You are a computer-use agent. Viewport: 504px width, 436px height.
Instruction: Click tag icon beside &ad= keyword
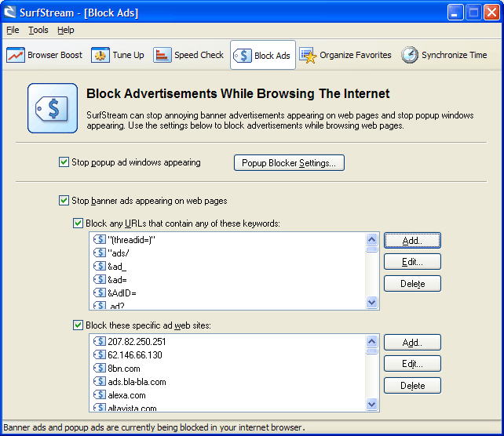point(100,280)
